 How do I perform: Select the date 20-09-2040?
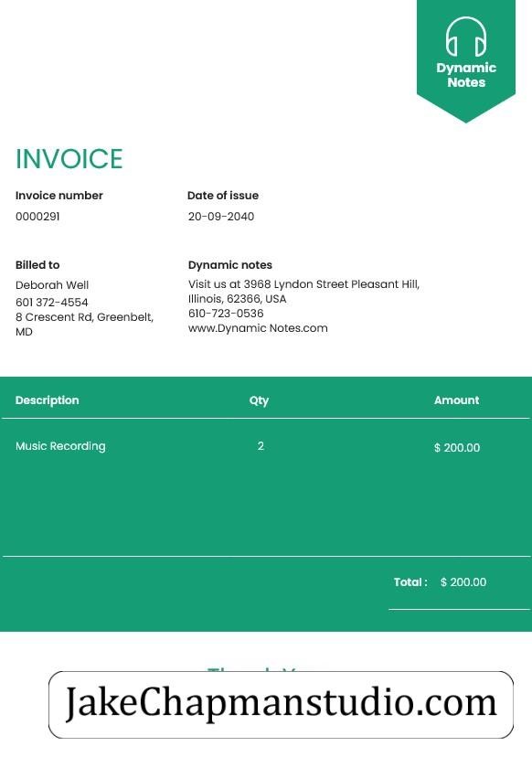click(x=221, y=217)
